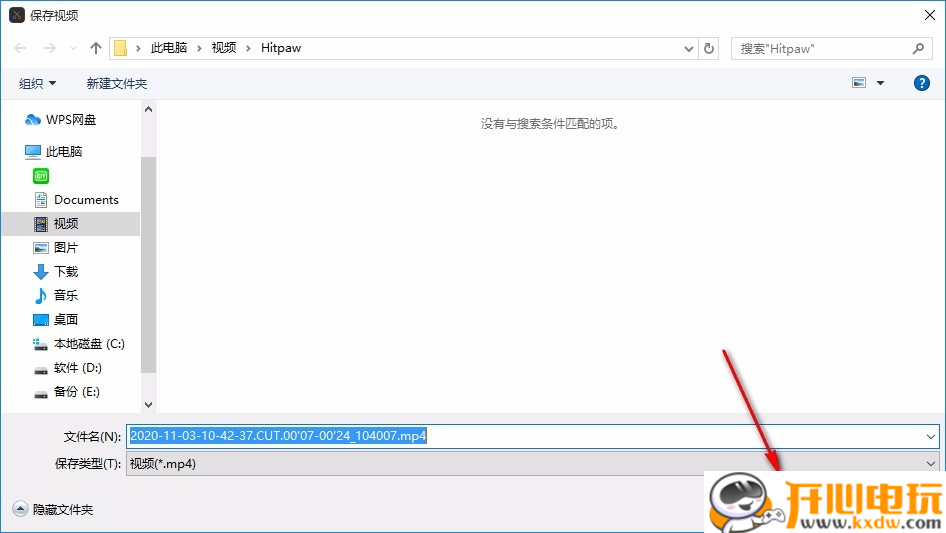Click the WPS网盘 cloud icon

tap(33, 120)
